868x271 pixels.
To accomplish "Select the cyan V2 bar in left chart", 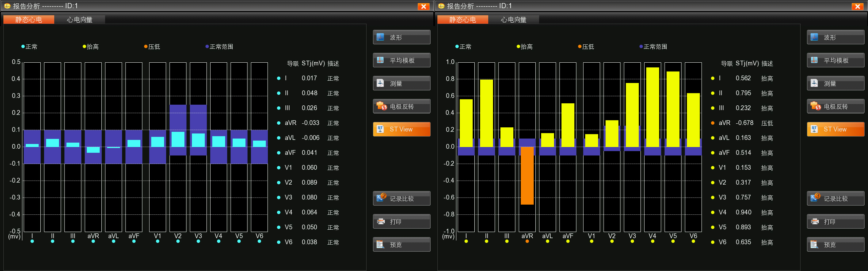I will pyautogui.click(x=178, y=139).
